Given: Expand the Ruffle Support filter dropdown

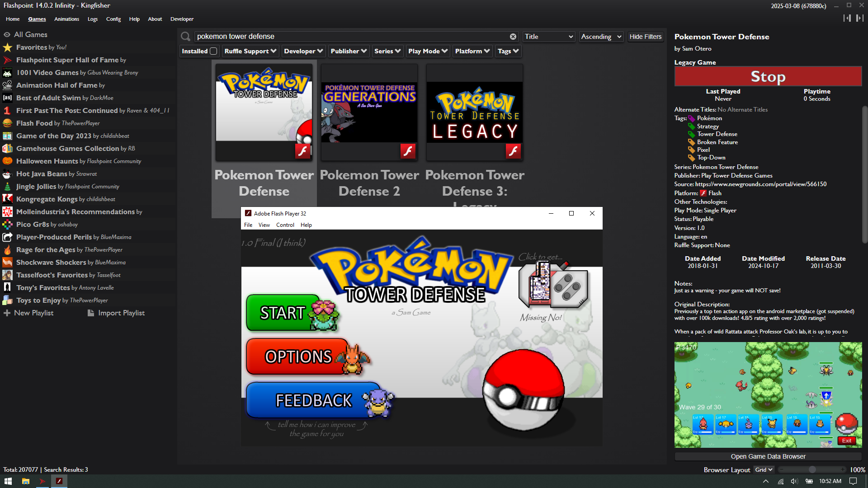Looking at the screenshot, I should pyautogui.click(x=250, y=52).
